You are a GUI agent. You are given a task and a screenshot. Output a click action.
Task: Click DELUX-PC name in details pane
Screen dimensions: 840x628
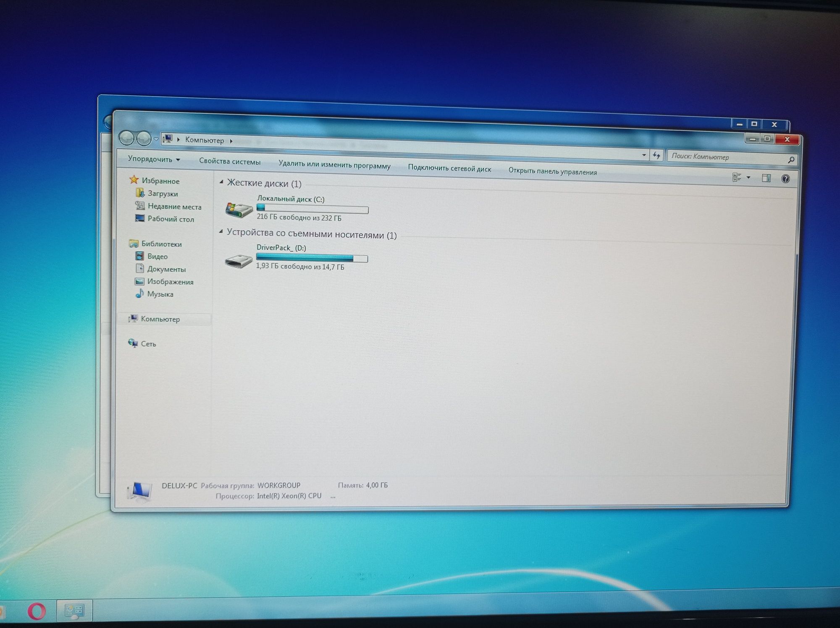179,486
